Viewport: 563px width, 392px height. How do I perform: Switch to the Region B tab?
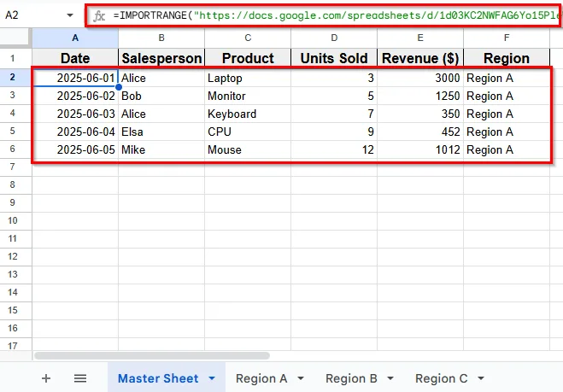(x=351, y=378)
